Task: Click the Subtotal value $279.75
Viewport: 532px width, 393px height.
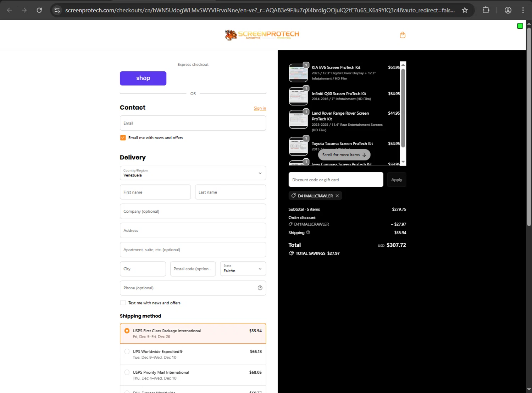Action: point(399,209)
